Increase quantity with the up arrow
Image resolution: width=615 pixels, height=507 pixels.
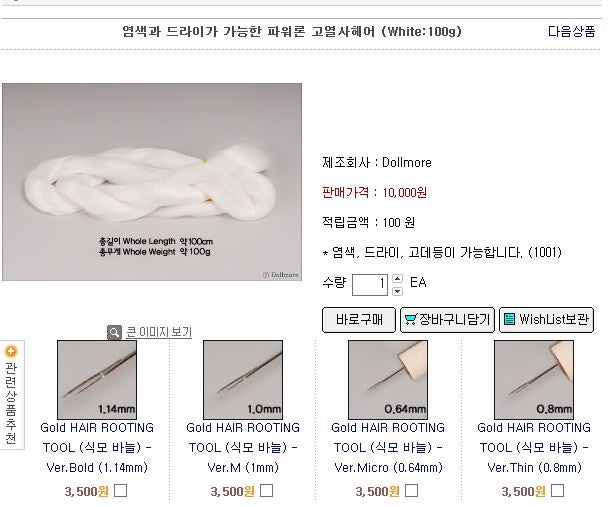(397, 279)
